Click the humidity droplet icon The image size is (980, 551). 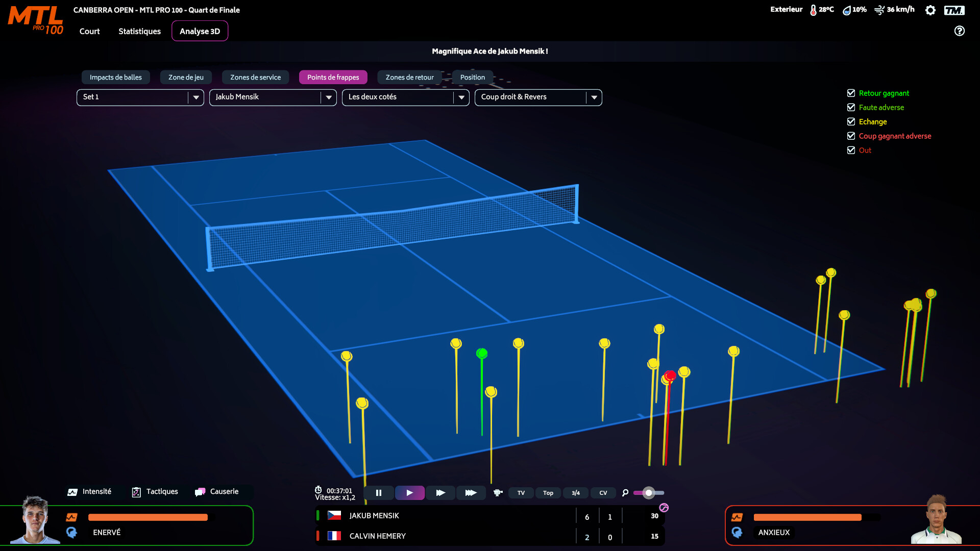point(846,10)
